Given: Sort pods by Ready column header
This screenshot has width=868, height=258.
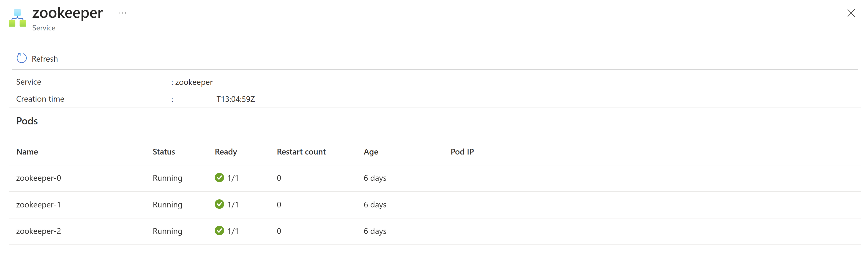Looking at the screenshot, I should tap(226, 151).
